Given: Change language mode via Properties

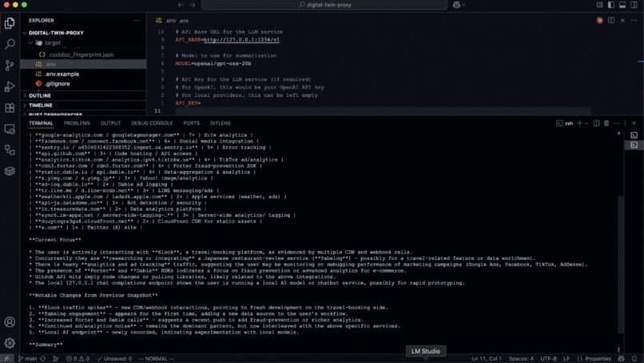Looking at the screenshot, I should click(594, 358).
